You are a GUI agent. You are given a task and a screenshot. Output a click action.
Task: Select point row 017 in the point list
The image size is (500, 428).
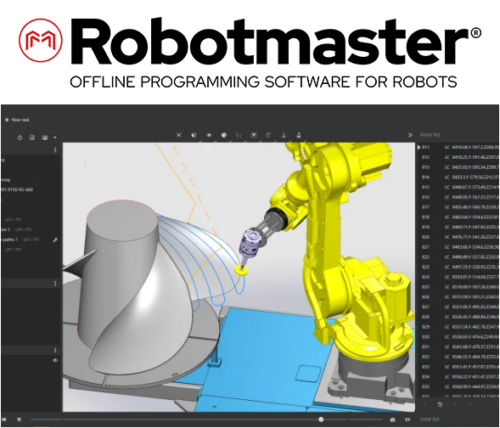click(x=459, y=207)
